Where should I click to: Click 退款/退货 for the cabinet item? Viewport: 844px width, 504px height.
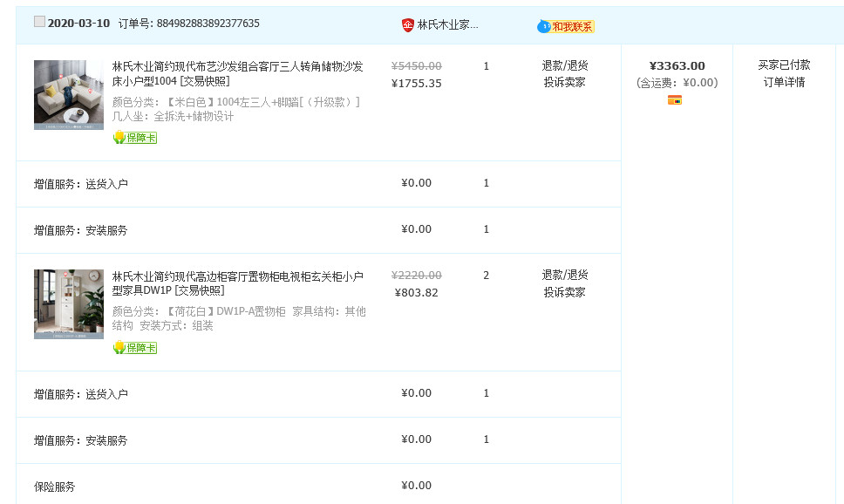(x=565, y=276)
